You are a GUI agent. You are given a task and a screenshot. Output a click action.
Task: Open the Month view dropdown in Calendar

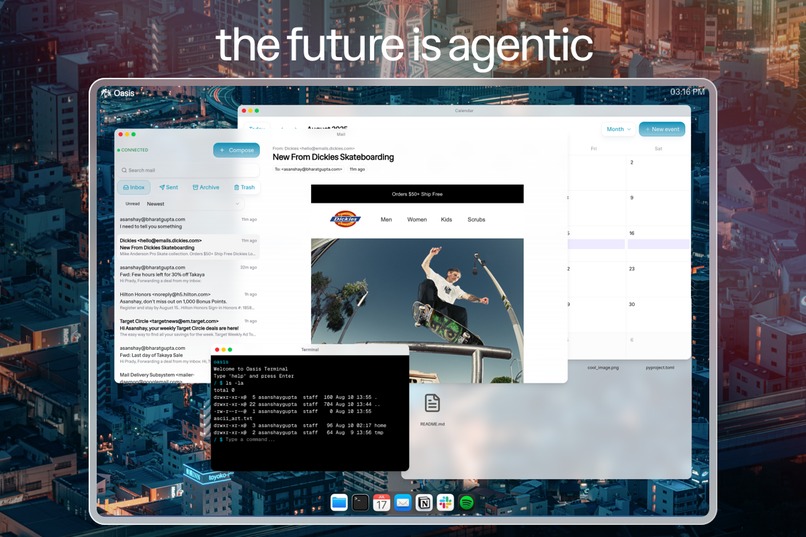point(618,129)
